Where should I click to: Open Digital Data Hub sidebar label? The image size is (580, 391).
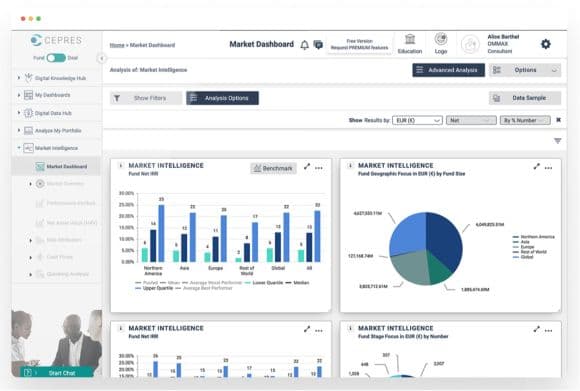pos(53,113)
